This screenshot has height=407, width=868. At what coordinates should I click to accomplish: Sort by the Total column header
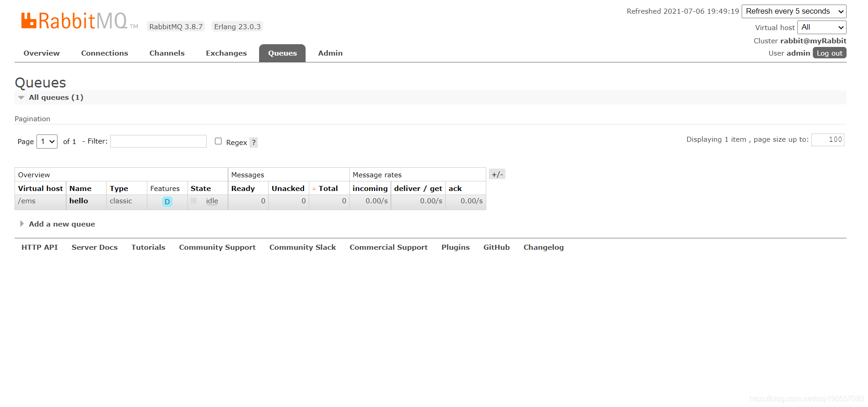pyautogui.click(x=328, y=189)
